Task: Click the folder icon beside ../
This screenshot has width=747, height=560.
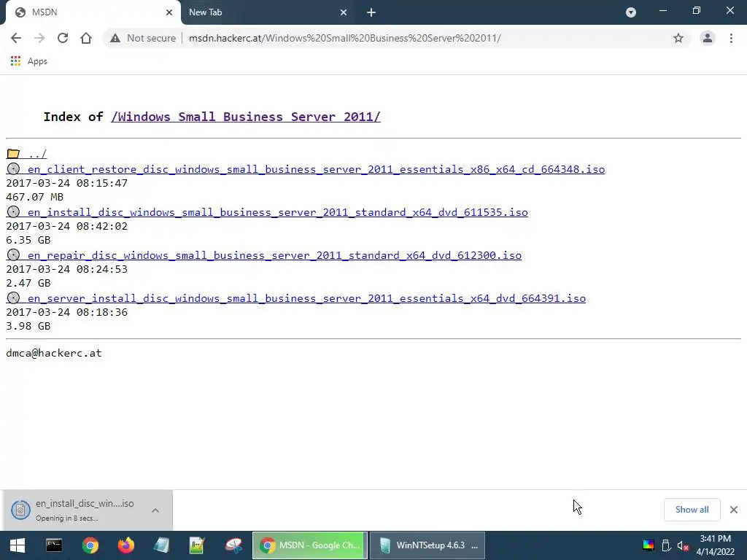Action: click(x=13, y=154)
